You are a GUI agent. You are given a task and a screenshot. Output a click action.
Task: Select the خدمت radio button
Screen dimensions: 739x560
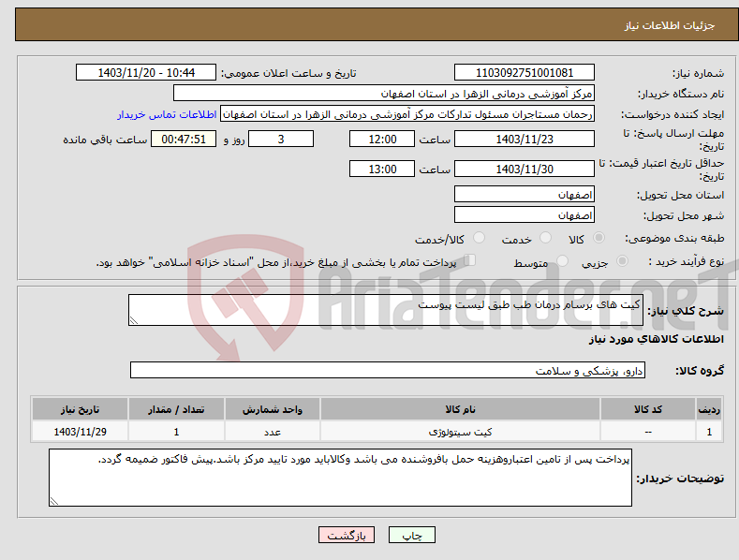click(545, 238)
